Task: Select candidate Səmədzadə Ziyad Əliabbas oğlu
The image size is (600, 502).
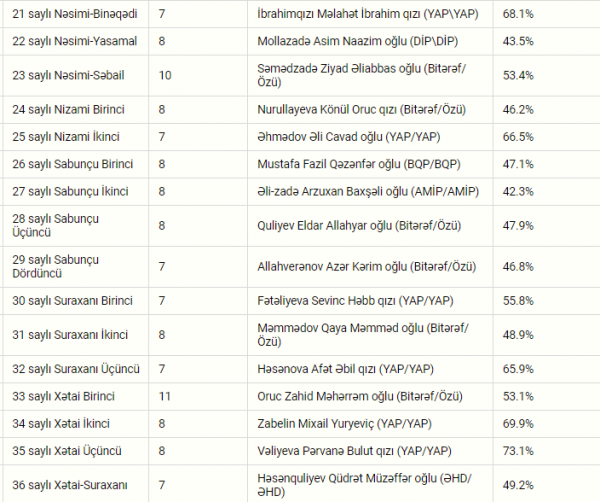Action: pyautogui.click(x=362, y=75)
